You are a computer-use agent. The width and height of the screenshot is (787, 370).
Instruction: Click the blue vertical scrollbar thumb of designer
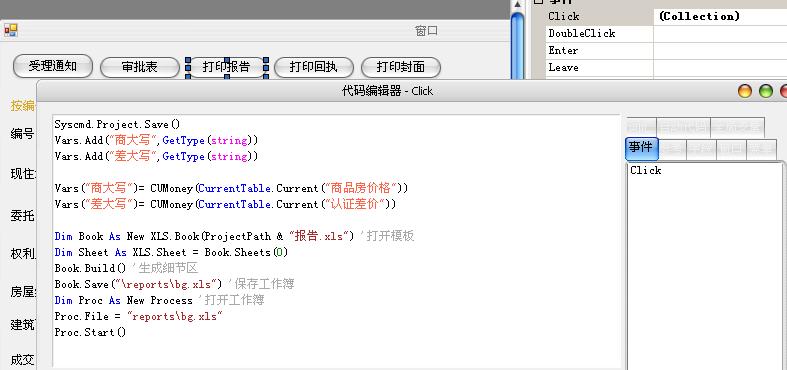[517, 45]
